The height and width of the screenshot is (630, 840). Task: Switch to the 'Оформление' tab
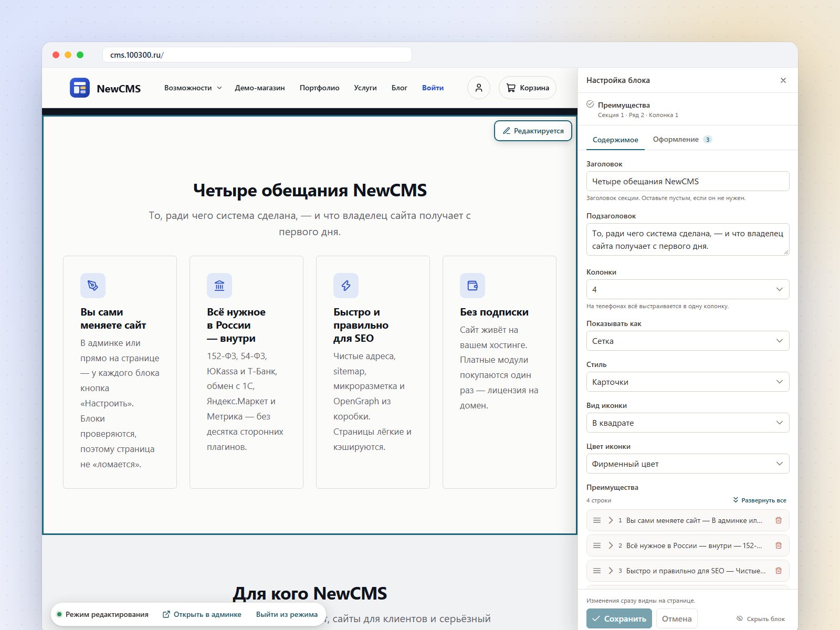pos(682,140)
